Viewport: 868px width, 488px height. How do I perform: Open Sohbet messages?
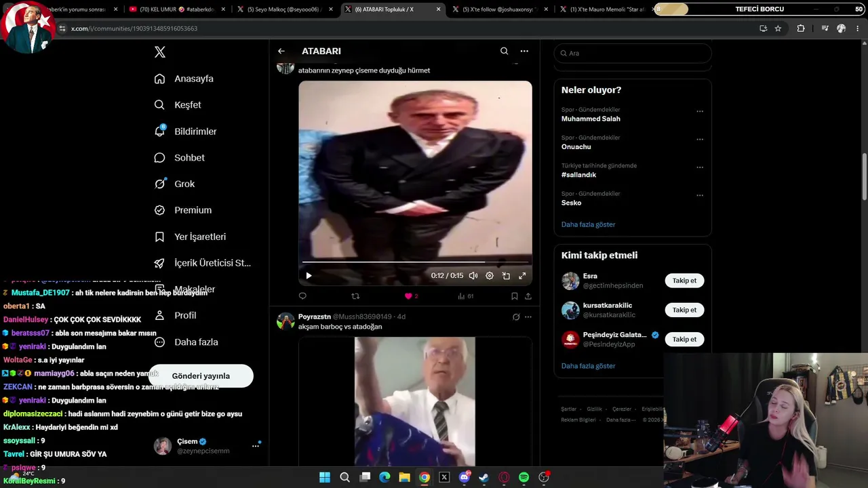click(179, 158)
